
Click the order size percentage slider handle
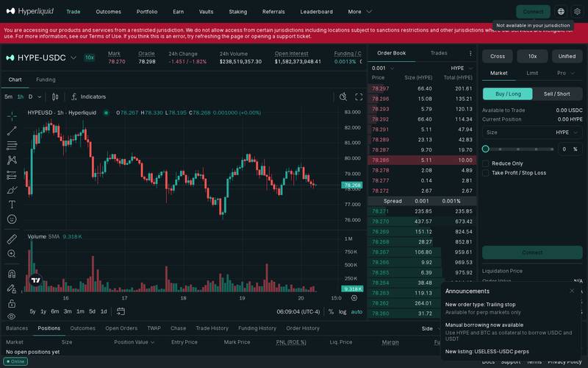486,149
